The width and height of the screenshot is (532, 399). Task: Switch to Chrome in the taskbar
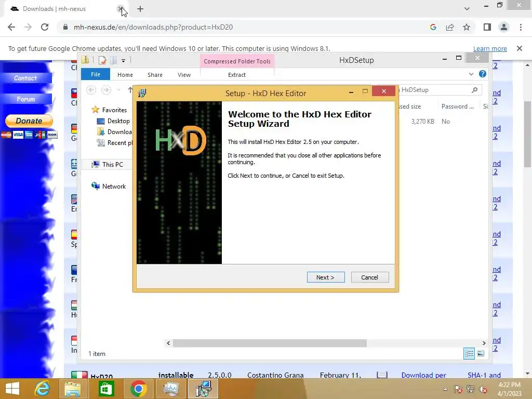pos(138,389)
